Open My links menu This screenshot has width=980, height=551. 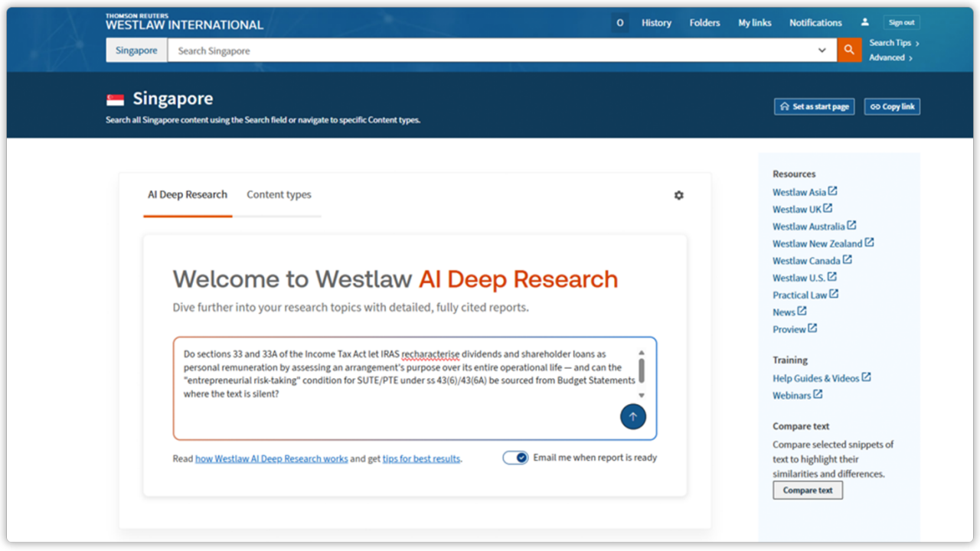tap(755, 23)
